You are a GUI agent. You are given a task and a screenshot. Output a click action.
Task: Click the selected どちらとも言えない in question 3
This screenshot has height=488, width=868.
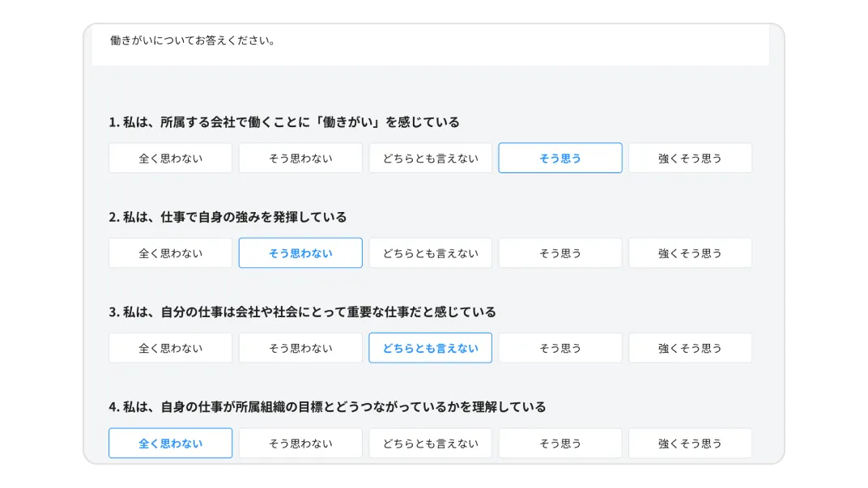(x=430, y=347)
